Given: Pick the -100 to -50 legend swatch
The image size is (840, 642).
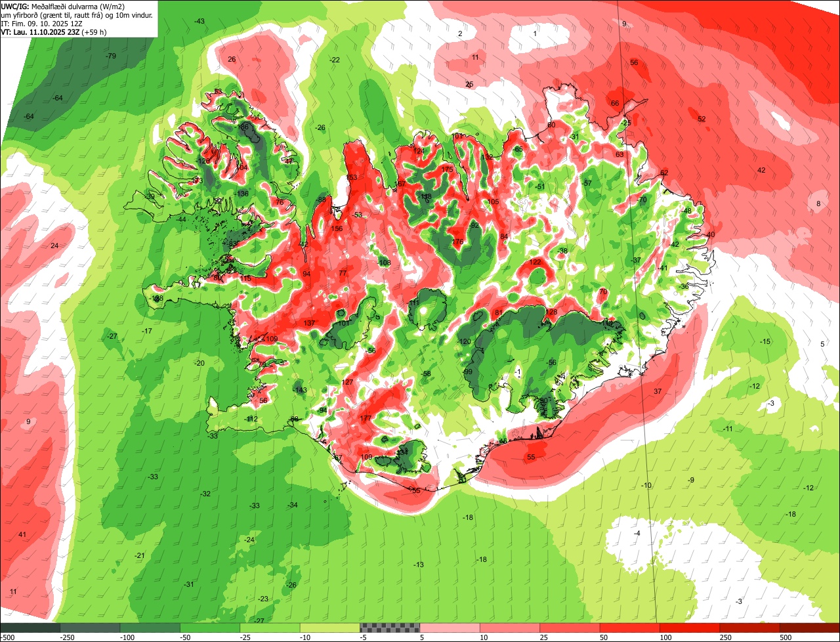Looking at the screenshot, I should click(150, 628).
